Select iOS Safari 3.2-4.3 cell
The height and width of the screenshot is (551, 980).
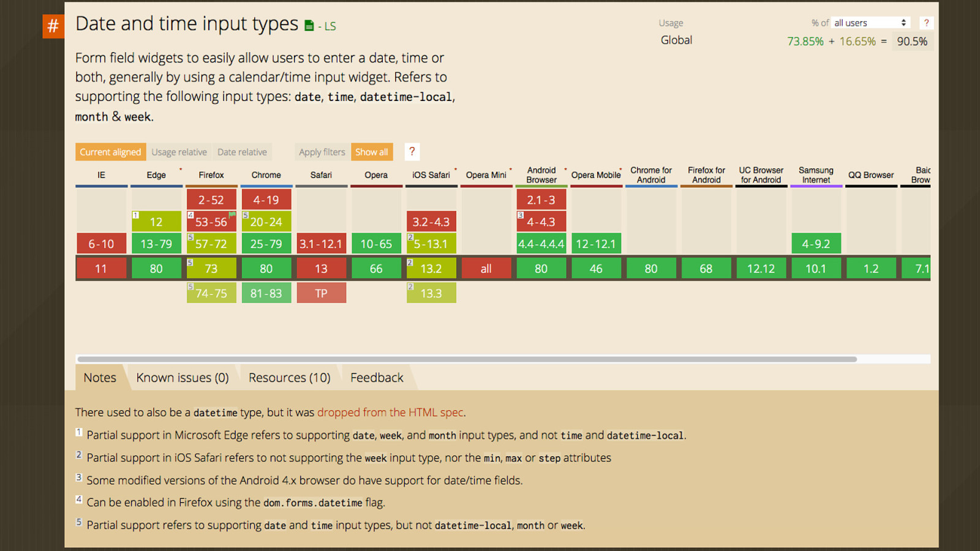click(x=431, y=222)
